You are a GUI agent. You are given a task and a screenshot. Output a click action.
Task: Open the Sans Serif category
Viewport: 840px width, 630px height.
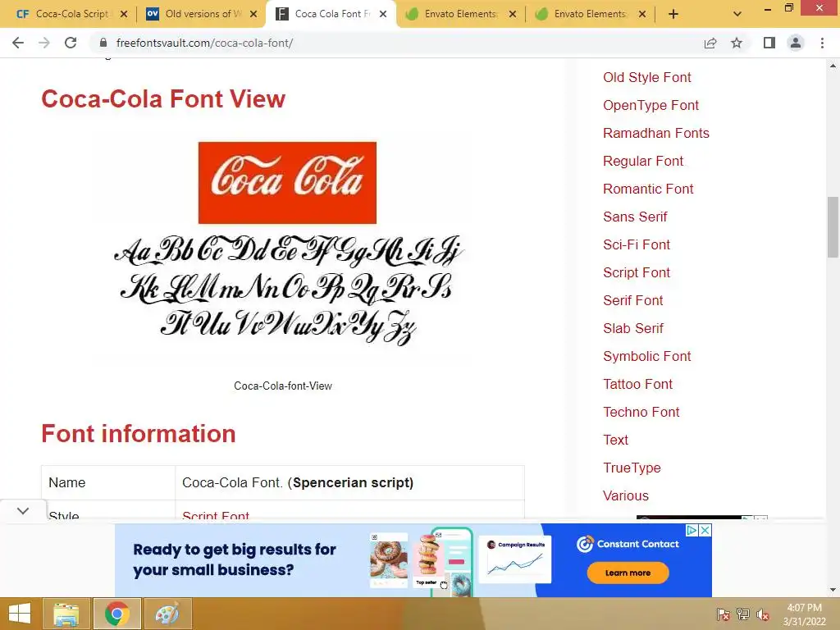point(635,217)
